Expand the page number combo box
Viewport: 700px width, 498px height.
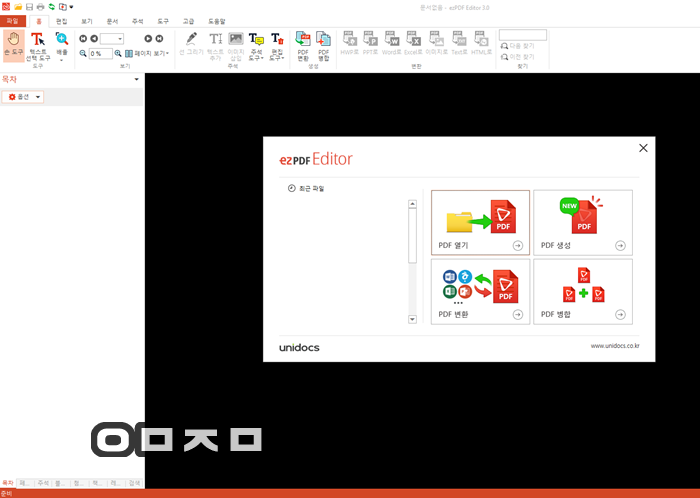click(x=120, y=39)
